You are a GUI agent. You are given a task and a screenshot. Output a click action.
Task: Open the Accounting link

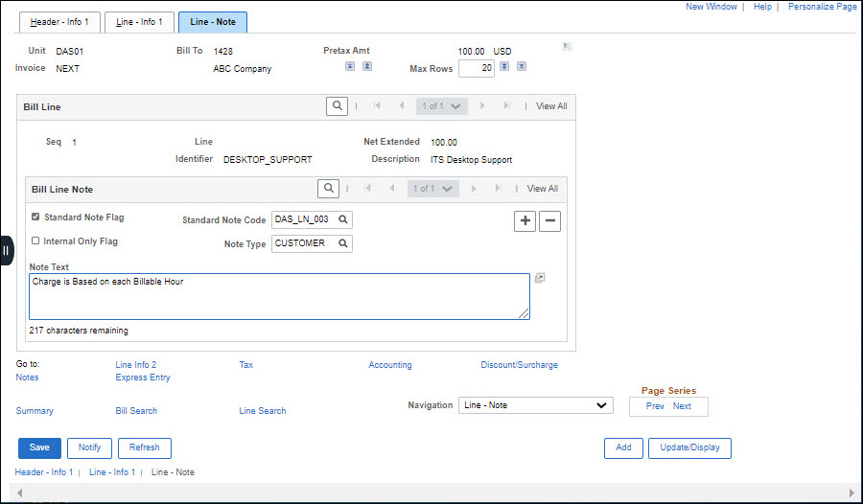pyautogui.click(x=389, y=365)
